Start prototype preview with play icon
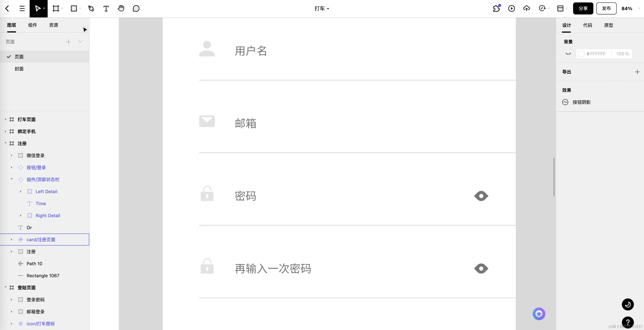 [x=512, y=9]
